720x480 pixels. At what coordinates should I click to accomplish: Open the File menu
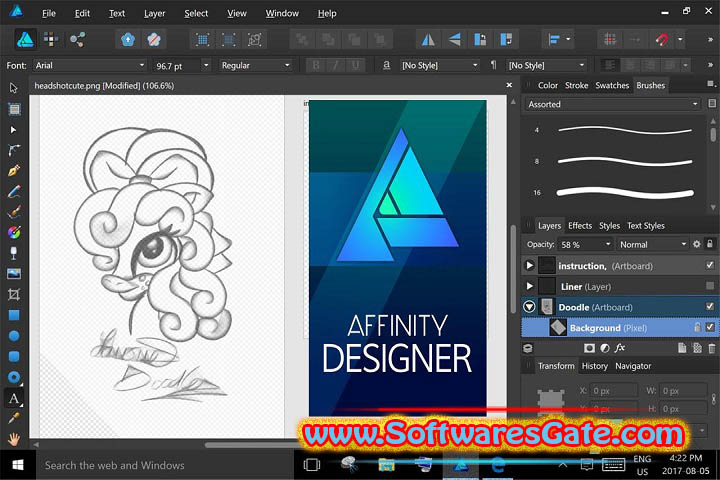pyautogui.click(x=49, y=13)
